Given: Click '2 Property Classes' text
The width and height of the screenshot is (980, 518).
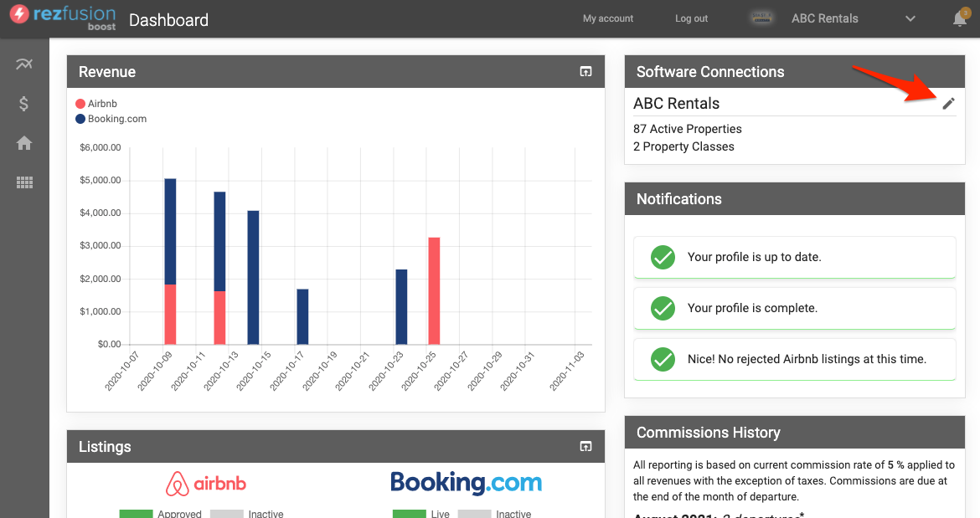Looking at the screenshot, I should click(683, 146).
